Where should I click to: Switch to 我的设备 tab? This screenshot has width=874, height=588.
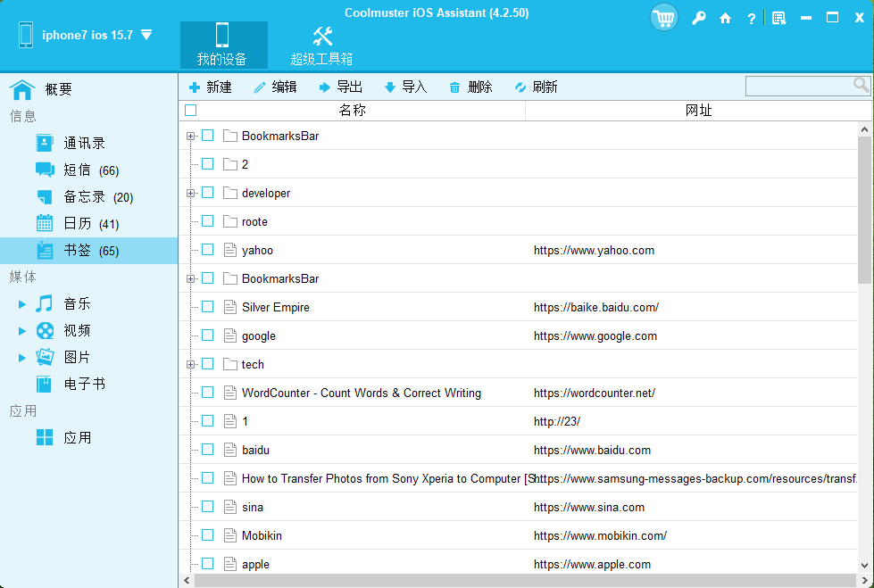[223, 46]
